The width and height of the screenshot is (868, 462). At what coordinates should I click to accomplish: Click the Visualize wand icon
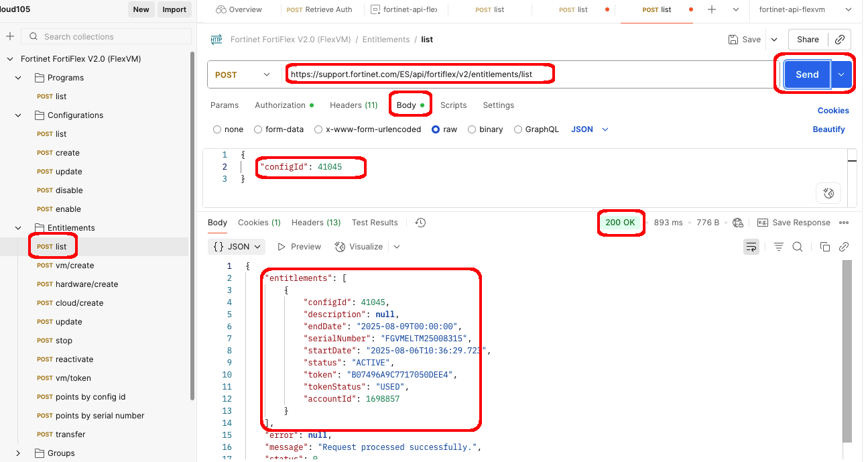click(x=340, y=247)
